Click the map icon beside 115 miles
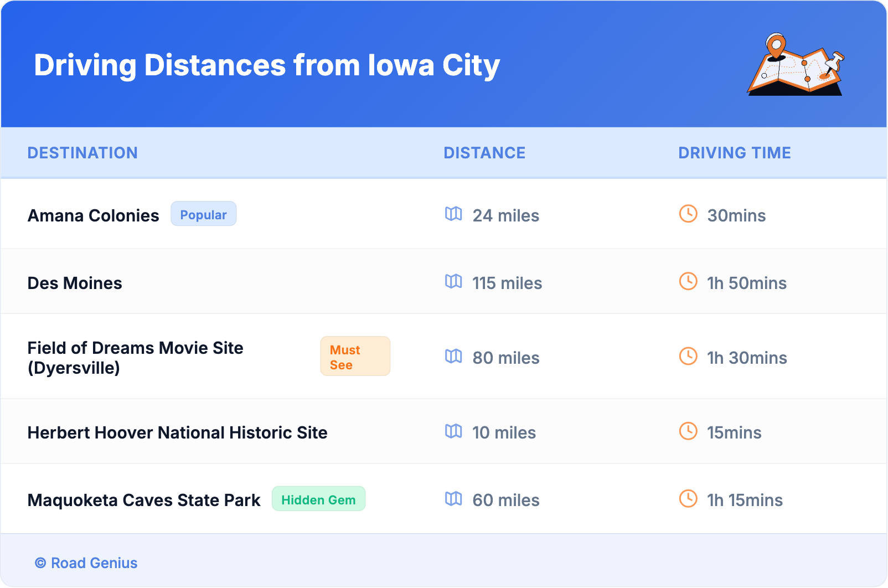Viewport: 888px width, 588px height. (x=453, y=281)
